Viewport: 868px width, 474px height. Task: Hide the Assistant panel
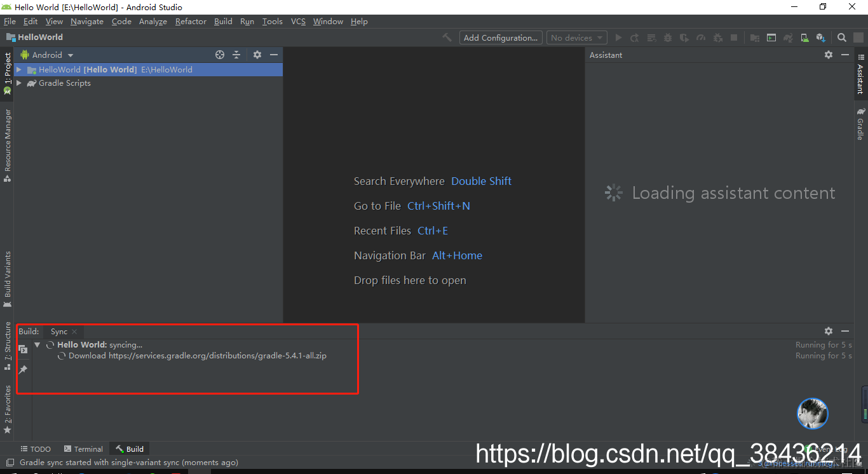(845, 55)
